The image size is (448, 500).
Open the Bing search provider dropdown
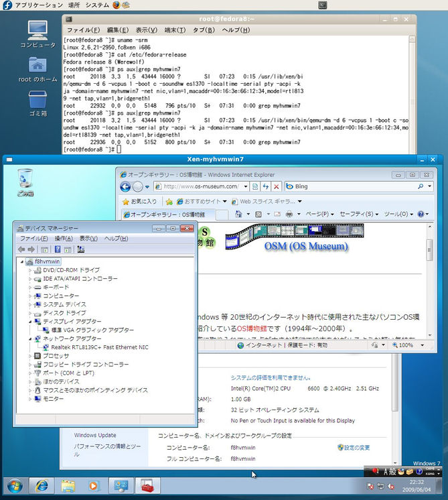(x=429, y=186)
